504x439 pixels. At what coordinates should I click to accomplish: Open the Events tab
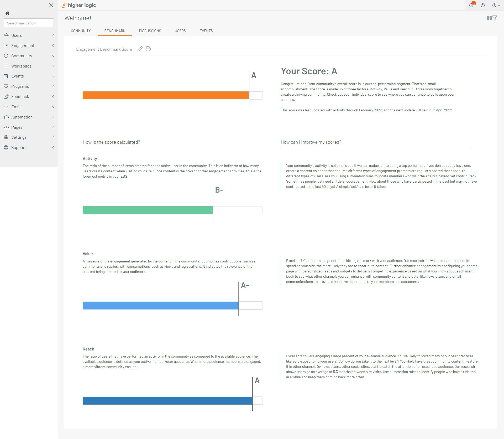(206, 31)
